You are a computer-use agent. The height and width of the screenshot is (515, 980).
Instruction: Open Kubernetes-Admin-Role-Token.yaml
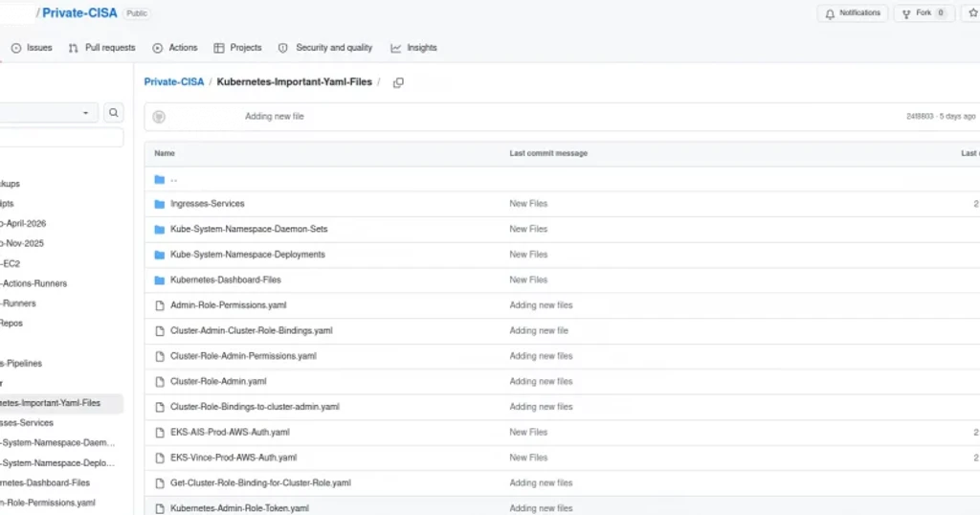239,508
